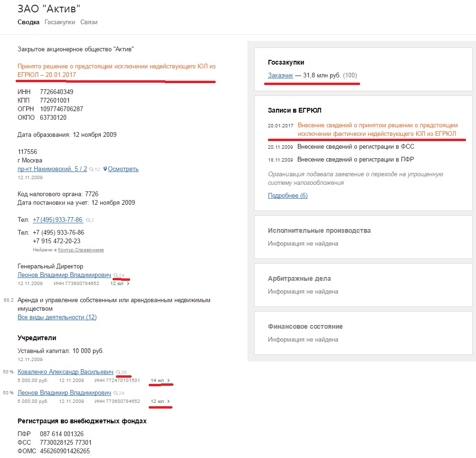Click the Осмотреть link

tap(123, 169)
